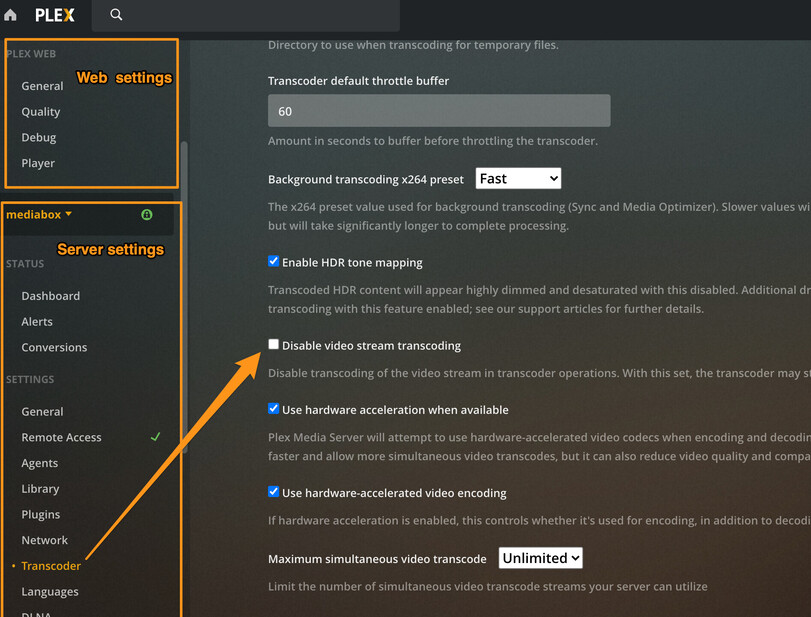Open the Conversions status page
Screen dimensions: 811x617
click(x=54, y=347)
